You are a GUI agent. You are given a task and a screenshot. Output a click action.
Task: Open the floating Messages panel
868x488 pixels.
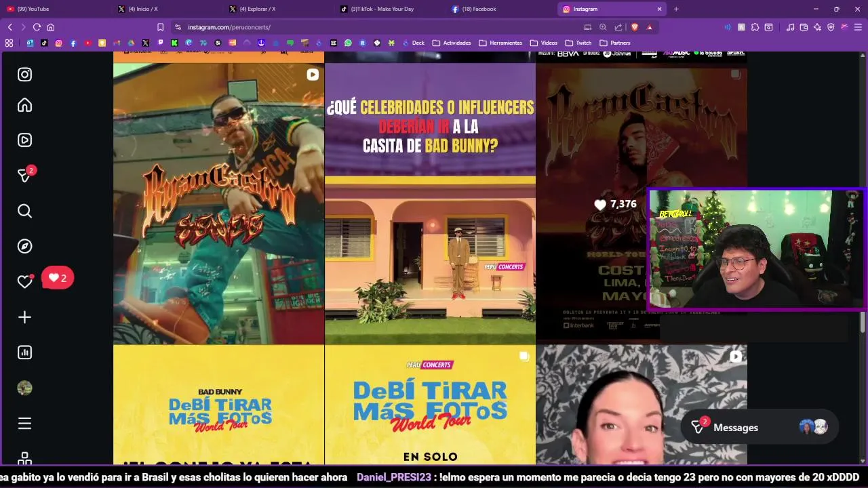tap(759, 427)
